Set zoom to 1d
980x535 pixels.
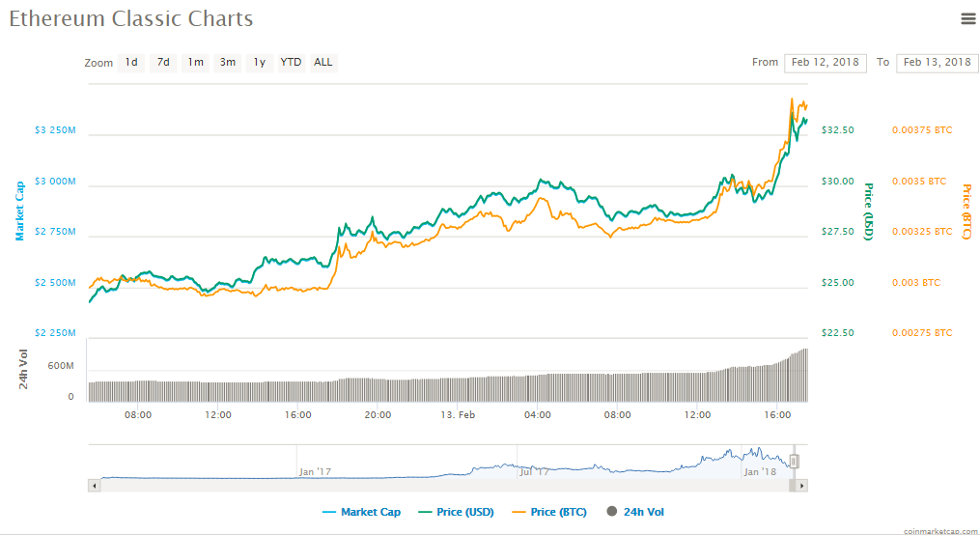(x=131, y=63)
